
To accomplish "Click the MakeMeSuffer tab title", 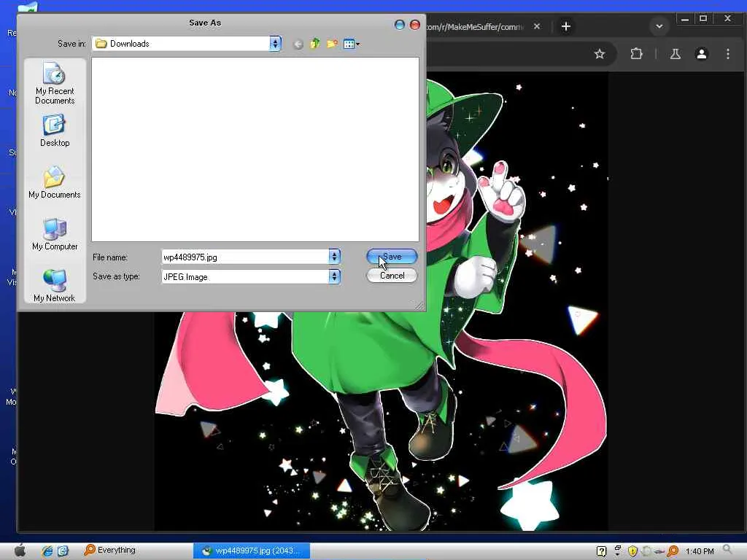I will [x=475, y=27].
